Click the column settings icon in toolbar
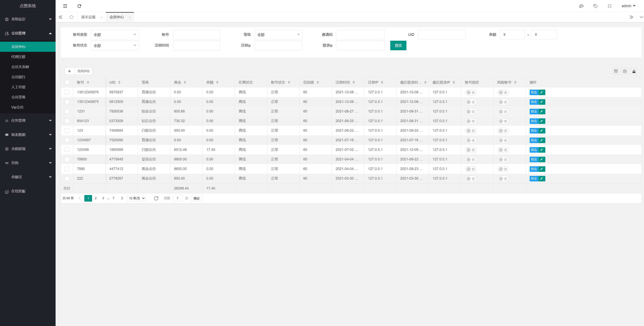This screenshot has height=326, width=644. click(x=616, y=71)
